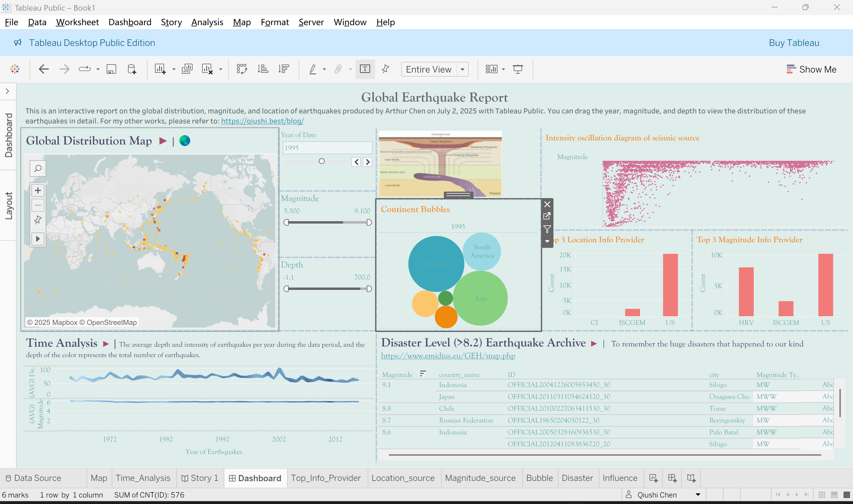Click the Swap Rows and Columns icon
This screenshot has width=853, height=504.
coord(241,69)
